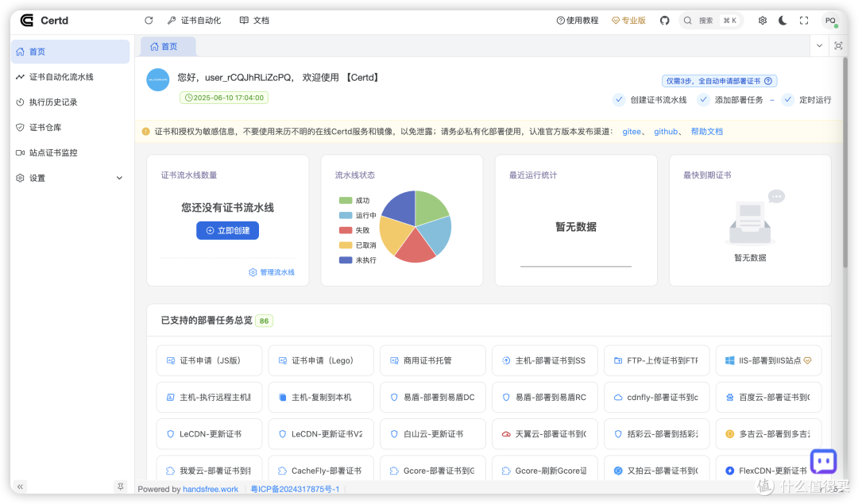
Task: Open the settings gear in the header
Action: click(x=762, y=20)
